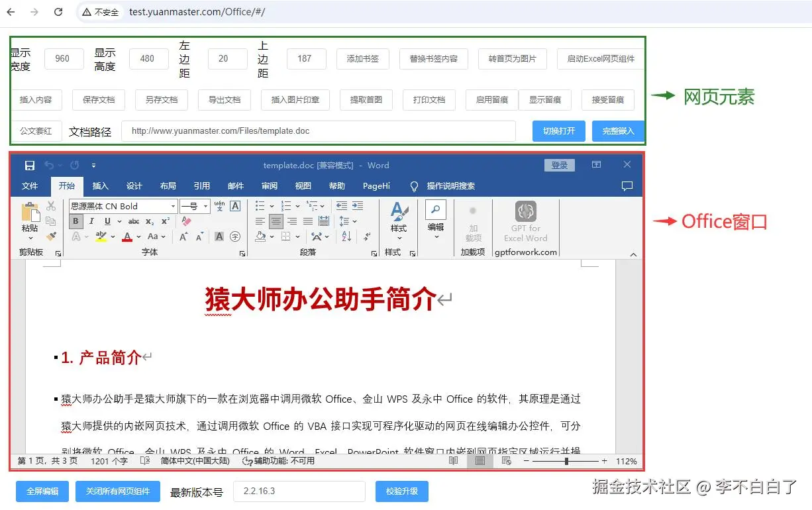Screen dimensions: 812x510
Task: Toggle underline formatting
Action: pos(108,221)
